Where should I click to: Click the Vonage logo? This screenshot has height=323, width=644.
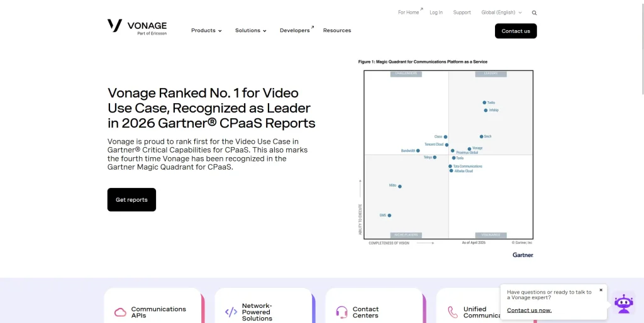[x=137, y=27]
